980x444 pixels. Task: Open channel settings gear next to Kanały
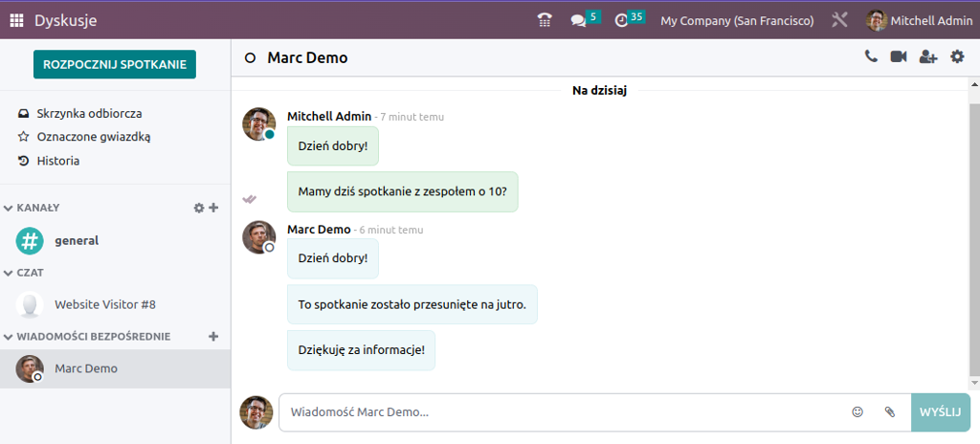click(199, 208)
